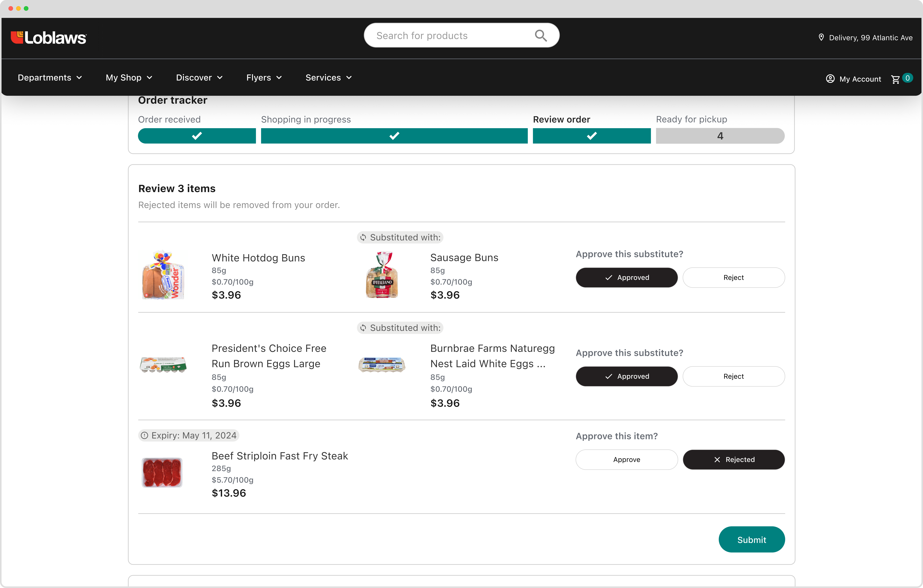Viewport: 923px width, 588px height.
Task: Click the Loblaws logo
Action: [49, 38]
